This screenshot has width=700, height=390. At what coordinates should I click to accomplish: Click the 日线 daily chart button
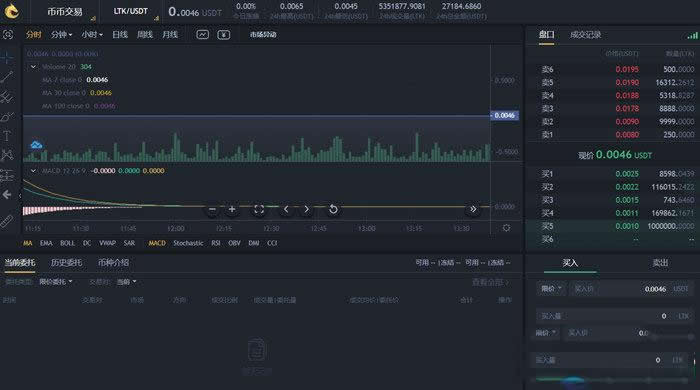(120, 34)
